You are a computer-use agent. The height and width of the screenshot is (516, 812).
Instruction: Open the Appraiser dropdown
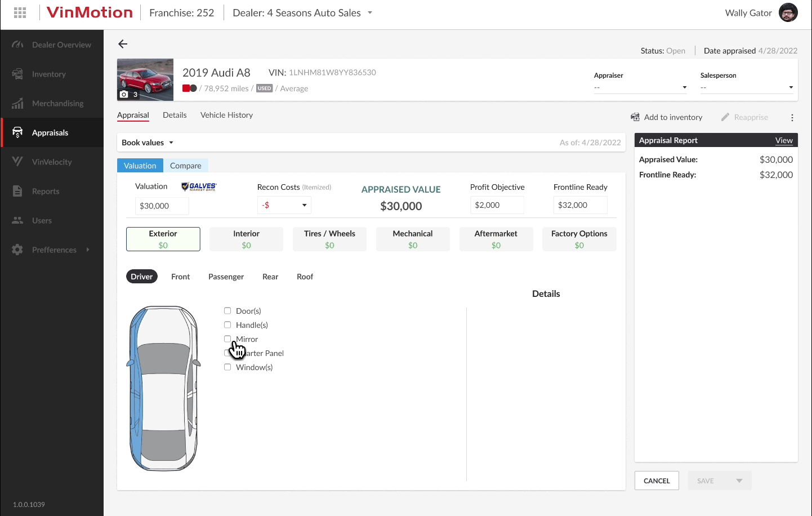coord(641,87)
